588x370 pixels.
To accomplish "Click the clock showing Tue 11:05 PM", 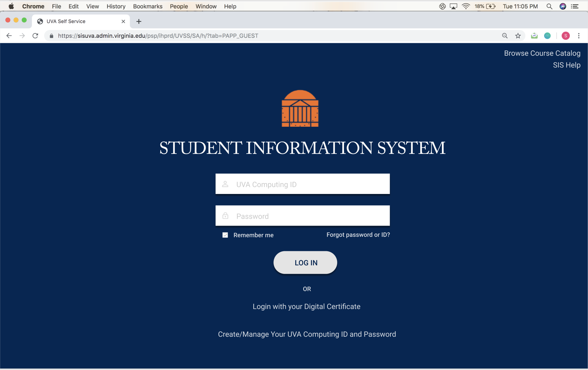I will pos(520,6).
